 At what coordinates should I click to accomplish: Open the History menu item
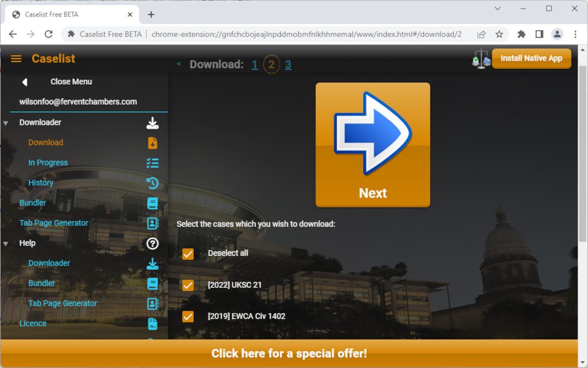click(41, 183)
